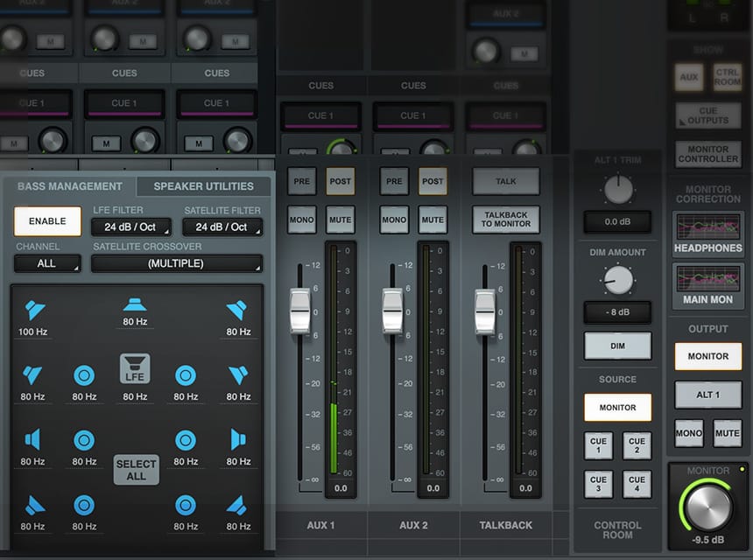Click the MONITOR level knob
Viewport: 753px width, 560px height.
pos(707,507)
